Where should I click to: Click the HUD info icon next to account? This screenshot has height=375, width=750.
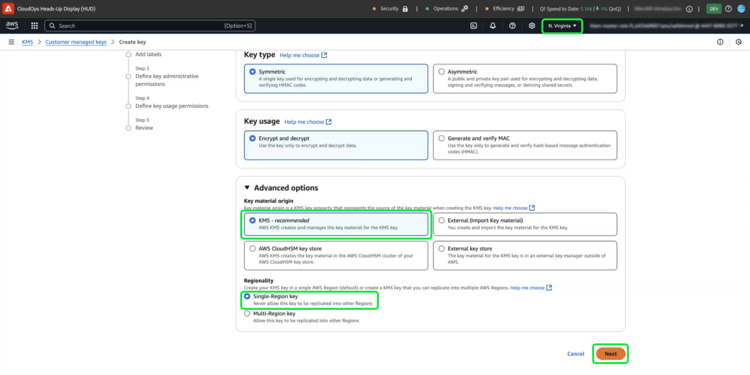coord(689,9)
